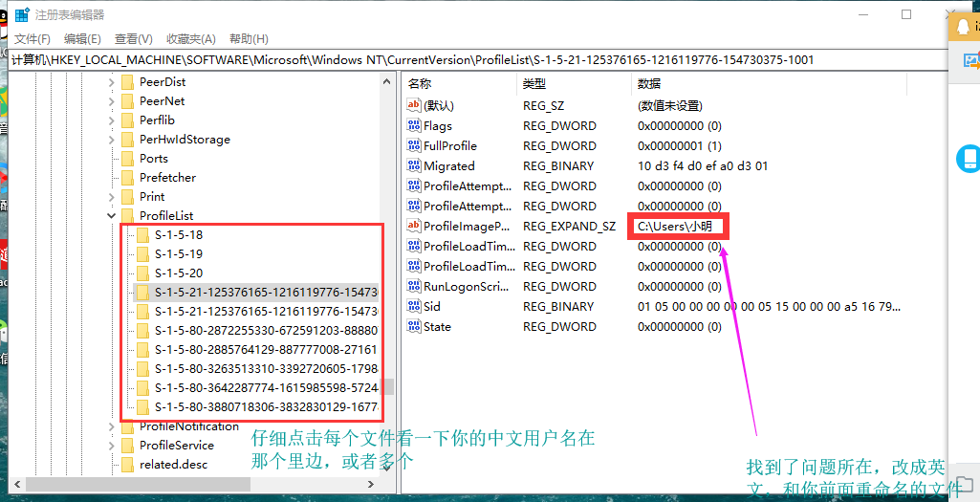Open the 编辑(E) menu

[x=82, y=39]
